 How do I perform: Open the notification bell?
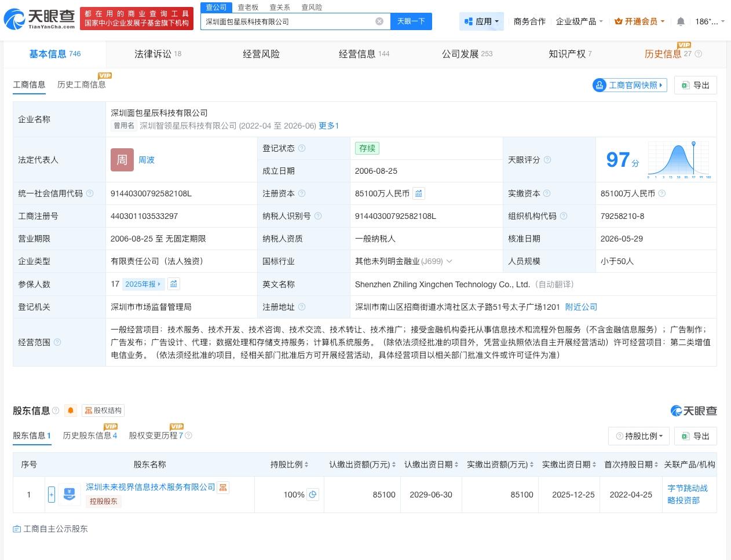681,21
